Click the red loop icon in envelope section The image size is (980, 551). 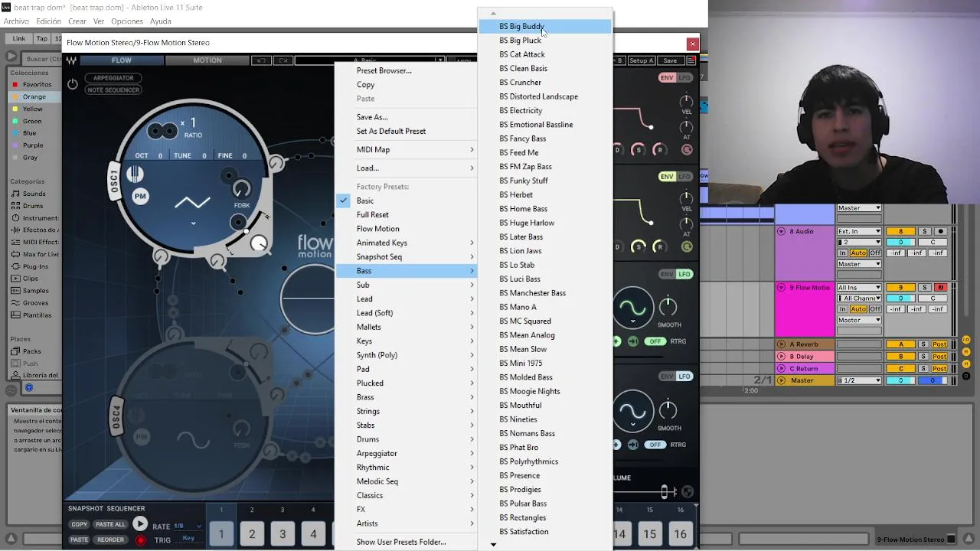point(687,150)
